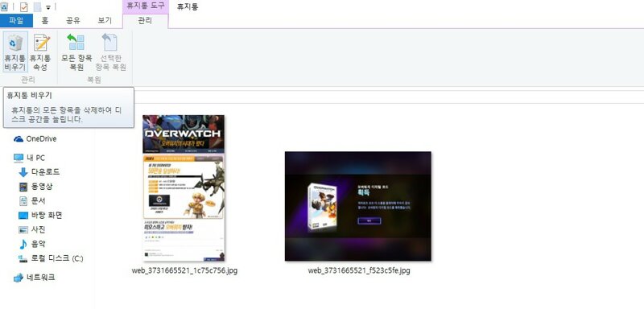Screen dimensions: 644x309
Task: Open the 파일 menu tab
Action: pyautogui.click(x=16, y=20)
